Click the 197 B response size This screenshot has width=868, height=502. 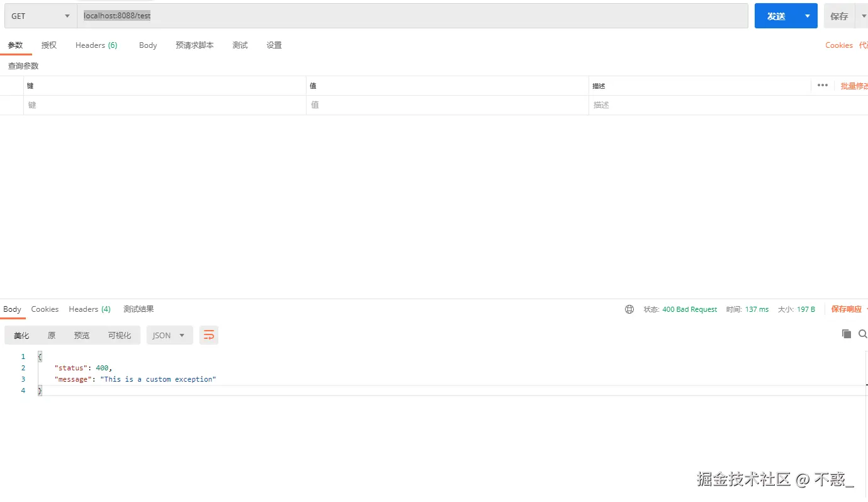point(806,309)
